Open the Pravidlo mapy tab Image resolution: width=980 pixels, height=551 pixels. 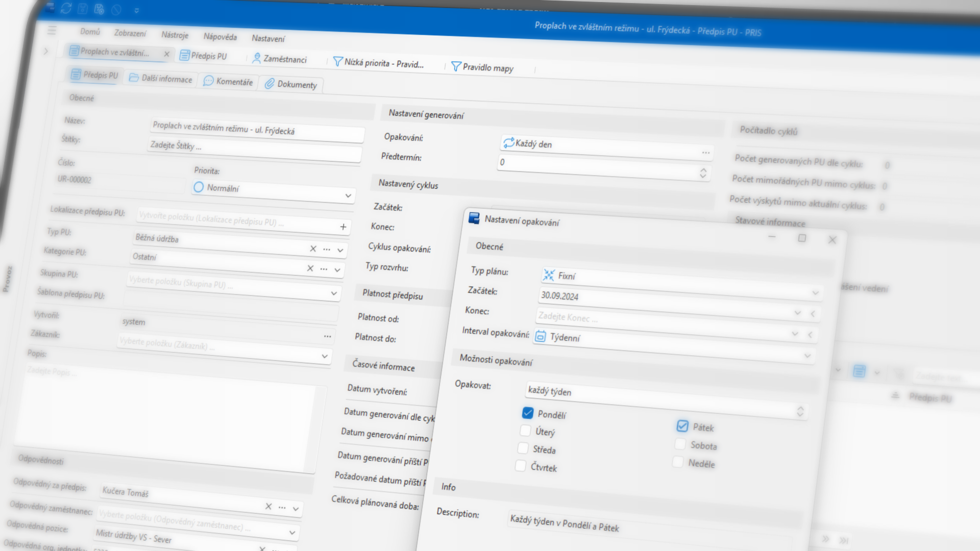pyautogui.click(x=482, y=67)
